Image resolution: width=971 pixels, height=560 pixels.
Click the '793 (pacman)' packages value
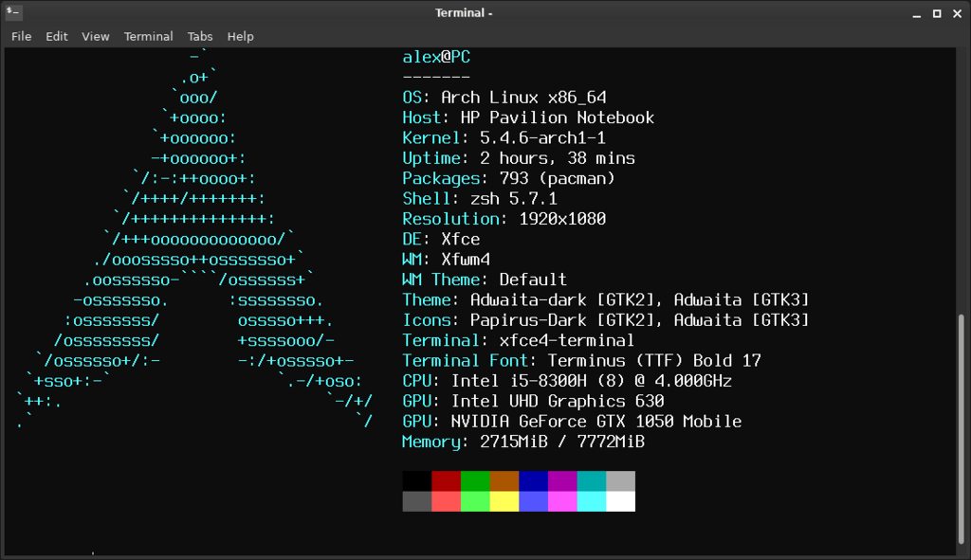(558, 179)
